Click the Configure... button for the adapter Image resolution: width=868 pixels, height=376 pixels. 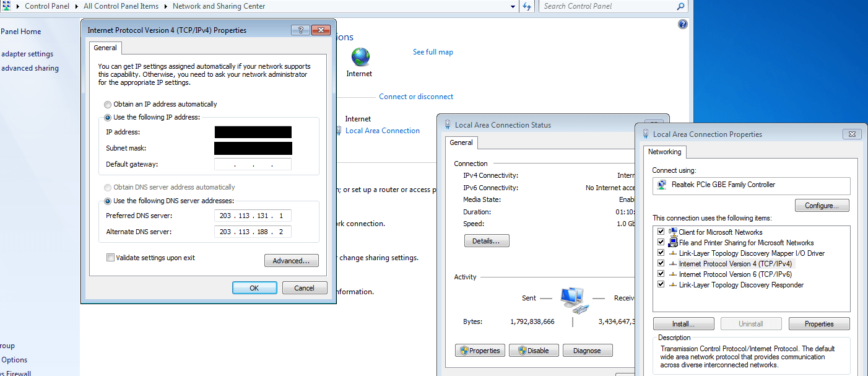pos(822,206)
